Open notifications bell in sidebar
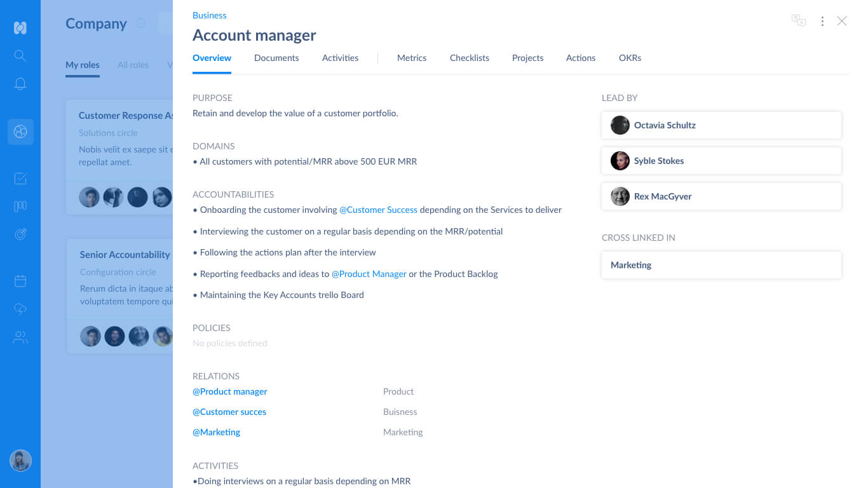This screenshot has height=488, width=868. pyautogui.click(x=20, y=84)
